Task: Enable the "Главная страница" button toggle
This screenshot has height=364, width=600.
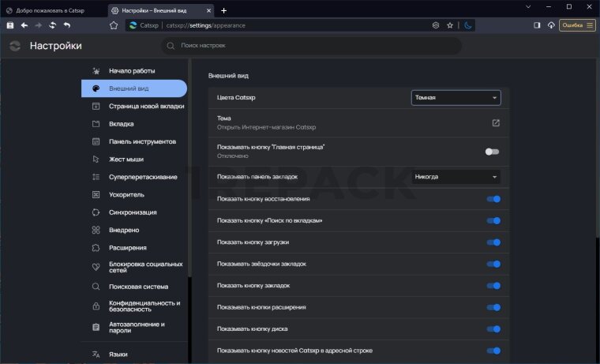Action: coord(493,151)
